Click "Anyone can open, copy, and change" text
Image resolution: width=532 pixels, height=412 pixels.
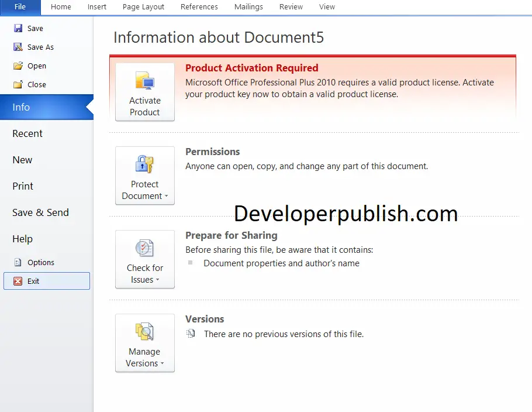(306, 166)
